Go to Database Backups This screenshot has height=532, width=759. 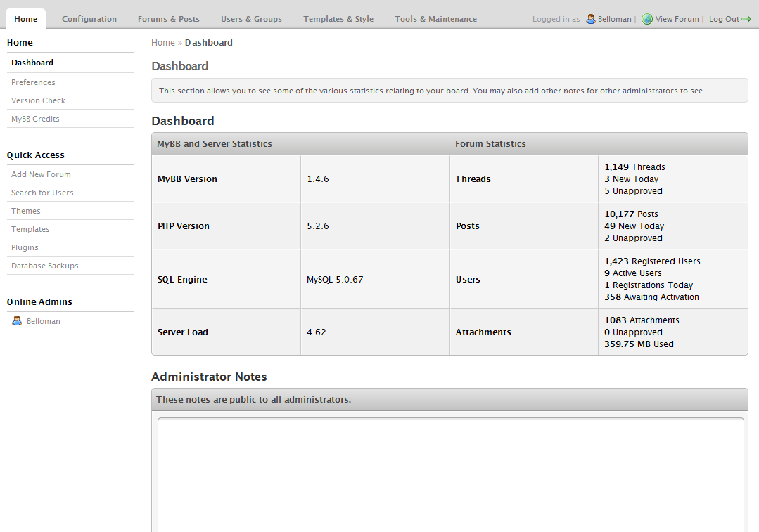click(45, 266)
